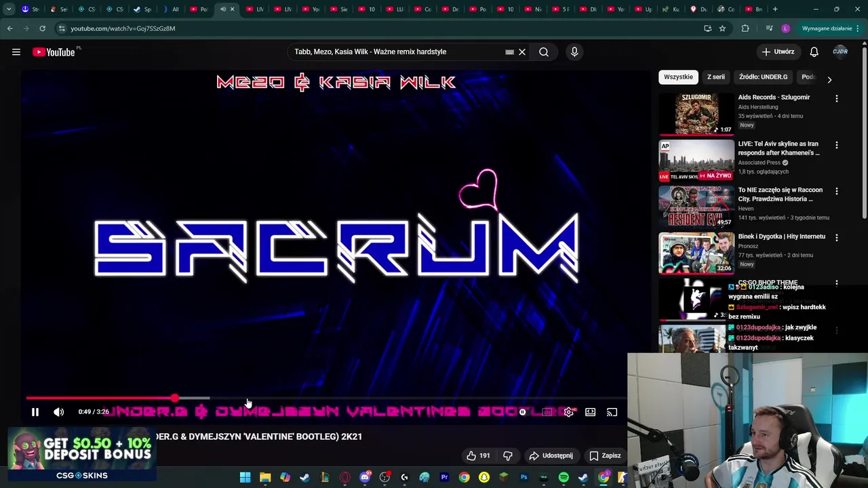Open Aids Records - Szlugomir thumbnail
Screen dimensions: 868x488
[696, 114]
